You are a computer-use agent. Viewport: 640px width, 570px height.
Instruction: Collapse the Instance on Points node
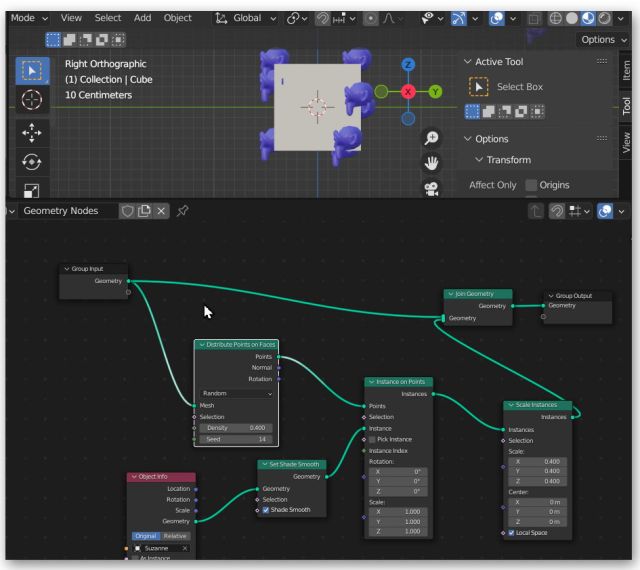[371, 382]
